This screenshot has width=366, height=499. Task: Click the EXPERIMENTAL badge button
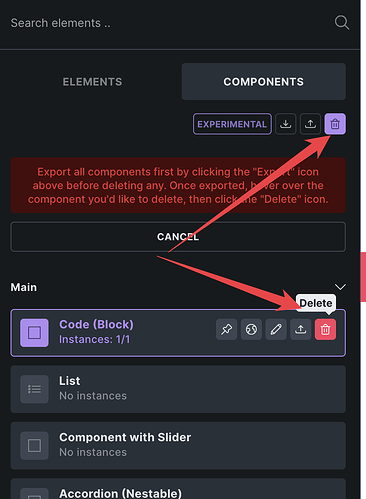click(x=232, y=124)
